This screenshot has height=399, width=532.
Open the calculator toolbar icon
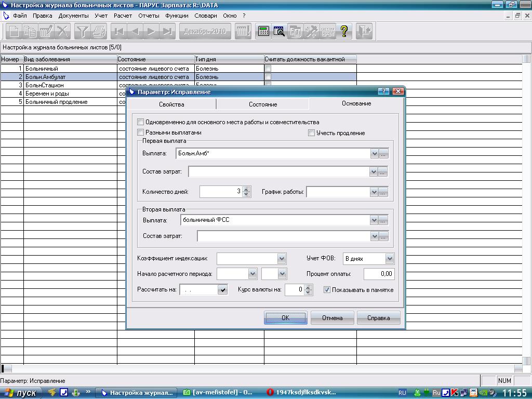pos(263,32)
